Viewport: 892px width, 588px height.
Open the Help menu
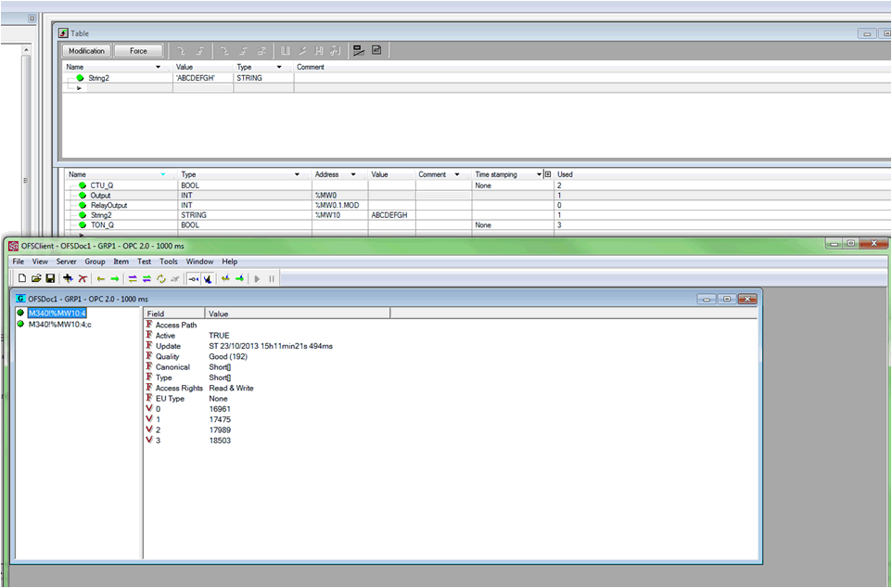pos(230,262)
